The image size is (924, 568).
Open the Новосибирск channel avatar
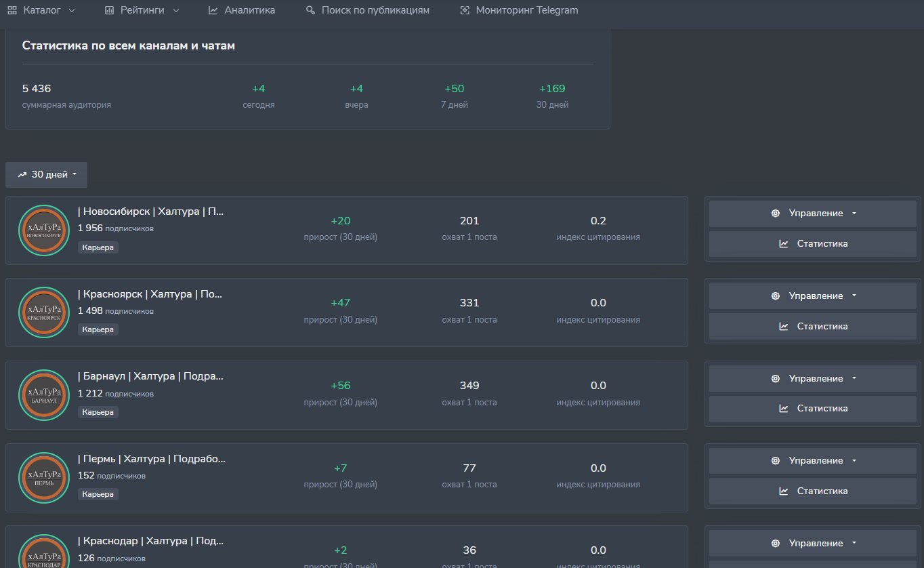(44, 230)
